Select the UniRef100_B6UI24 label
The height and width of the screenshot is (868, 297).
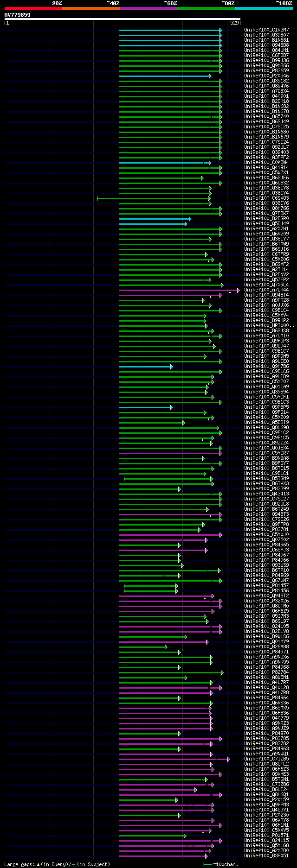[266, 790]
